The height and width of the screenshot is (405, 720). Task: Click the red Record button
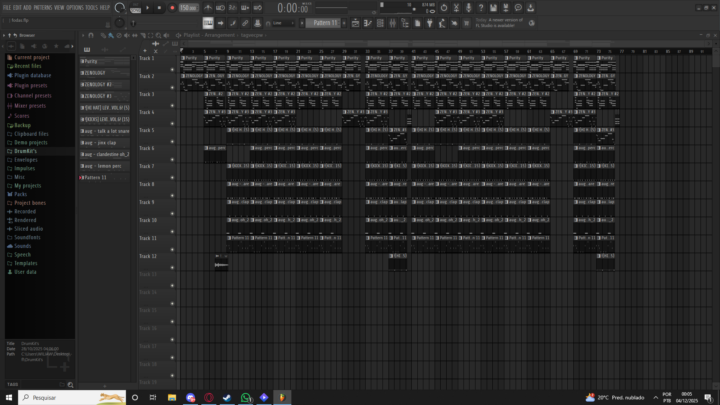tap(171, 8)
